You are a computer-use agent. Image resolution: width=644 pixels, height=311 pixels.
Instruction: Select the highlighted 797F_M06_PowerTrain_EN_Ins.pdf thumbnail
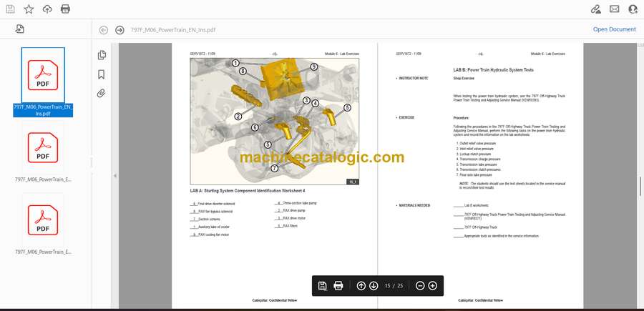[43, 75]
